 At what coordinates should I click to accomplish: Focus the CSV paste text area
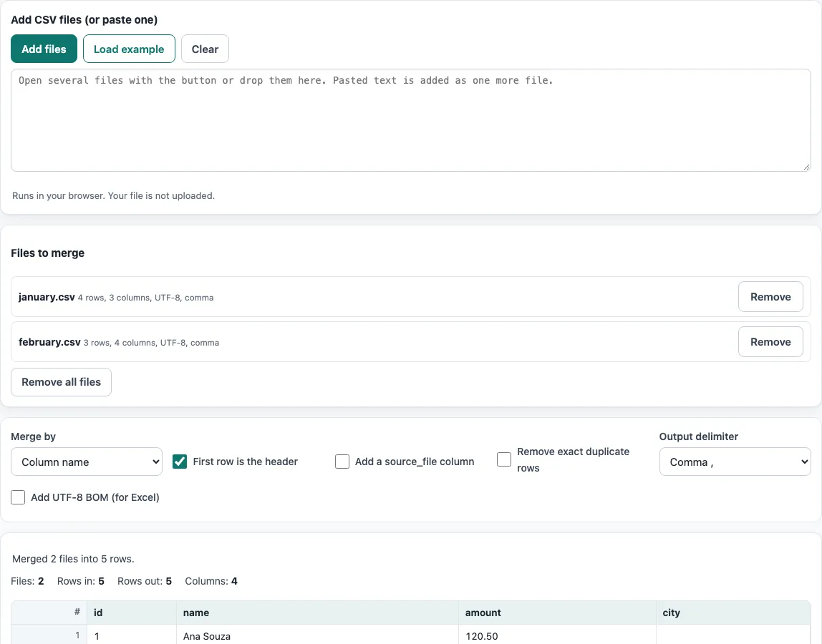pyautogui.click(x=411, y=120)
